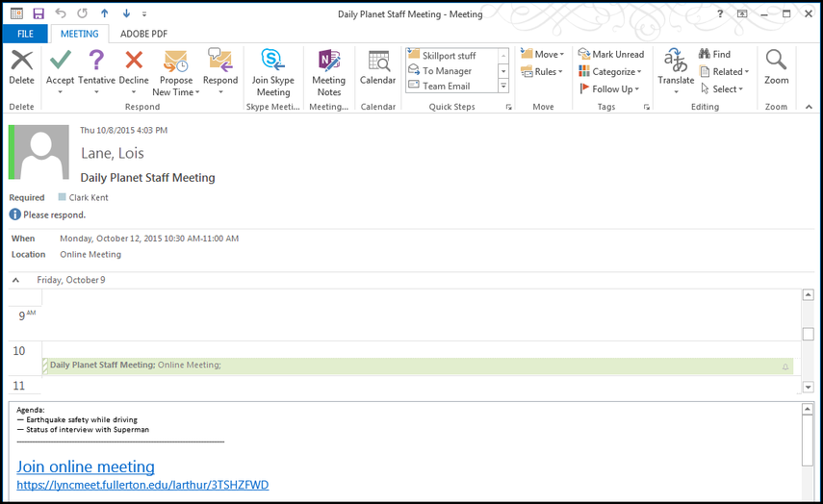Accept the meeting with green checkmark
823x504 pixels.
pyautogui.click(x=60, y=60)
